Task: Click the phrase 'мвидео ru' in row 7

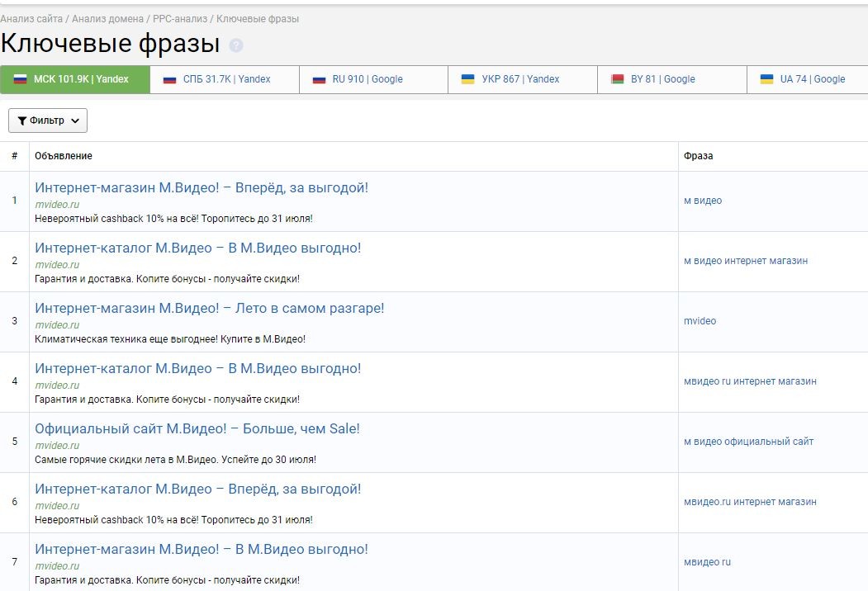Action: 707,562
